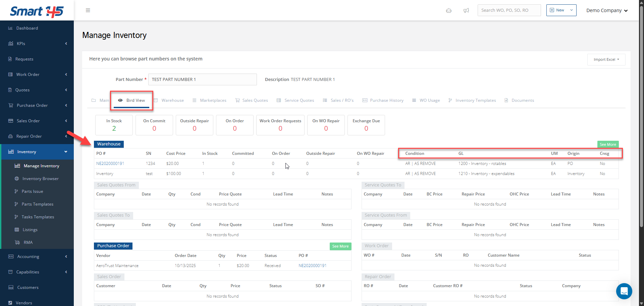
Task: Click the Dashboard chart icon
Action: click(x=10, y=28)
